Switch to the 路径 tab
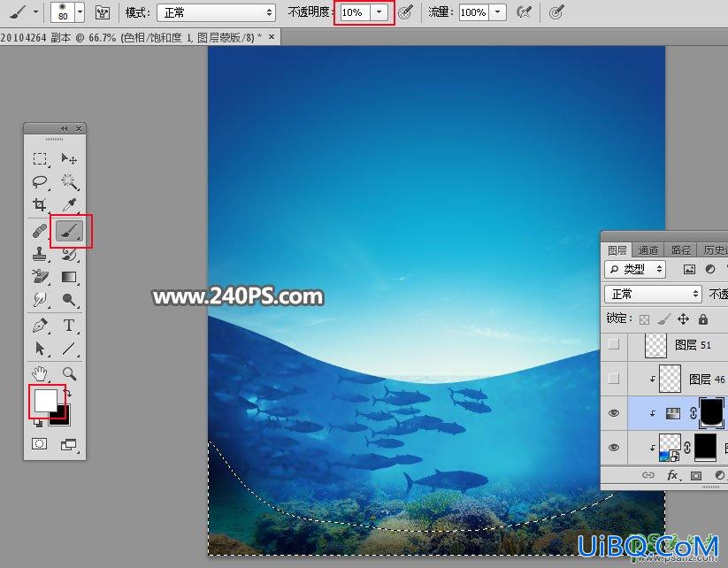Screen dimensions: 728x568 (x=681, y=250)
